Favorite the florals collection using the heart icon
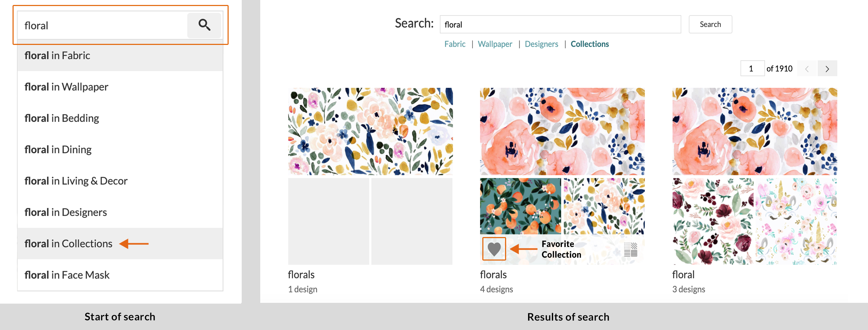 click(494, 249)
